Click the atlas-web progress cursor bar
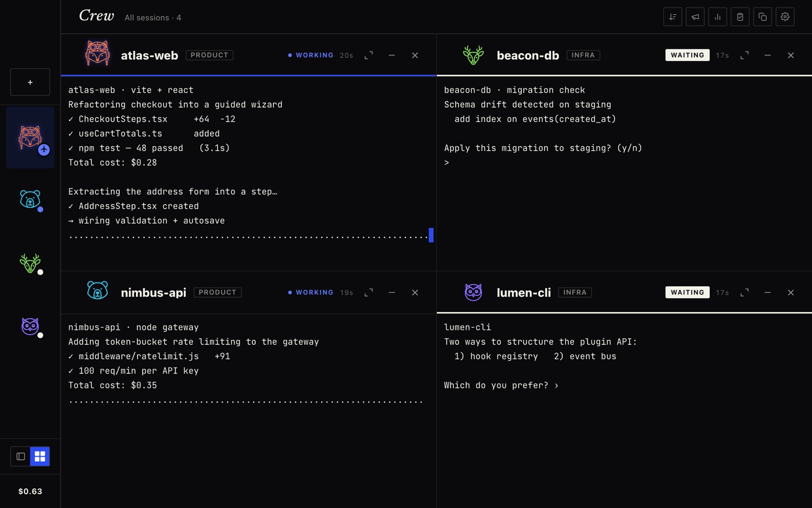The image size is (812, 508). pos(431,235)
